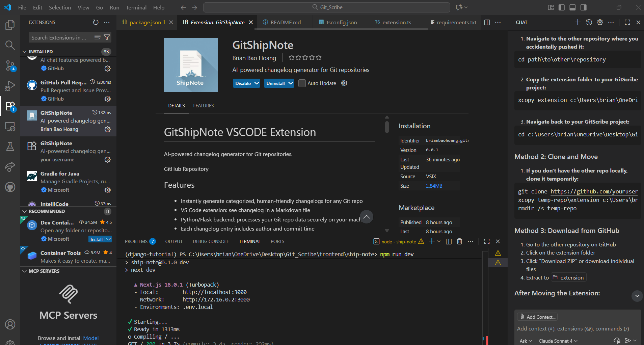Click the Git_Scribe command center search box
644x345 pixels.
[x=326, y=7]
